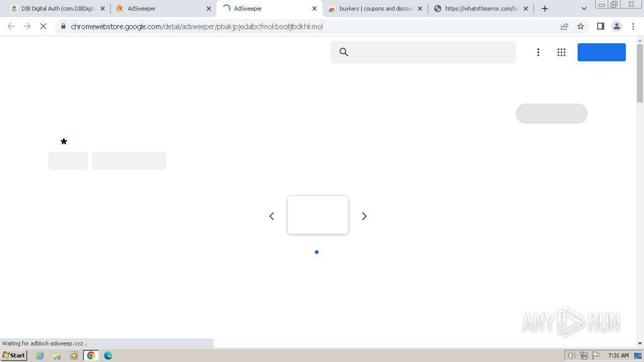Open the Windows Start menu
The image size is (644, 362).
pos(14,355)
